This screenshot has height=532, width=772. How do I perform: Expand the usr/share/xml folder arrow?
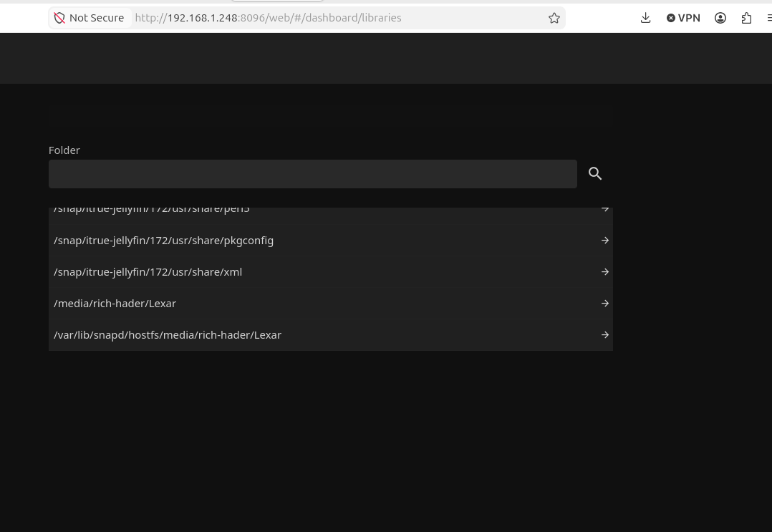(604, 272)
